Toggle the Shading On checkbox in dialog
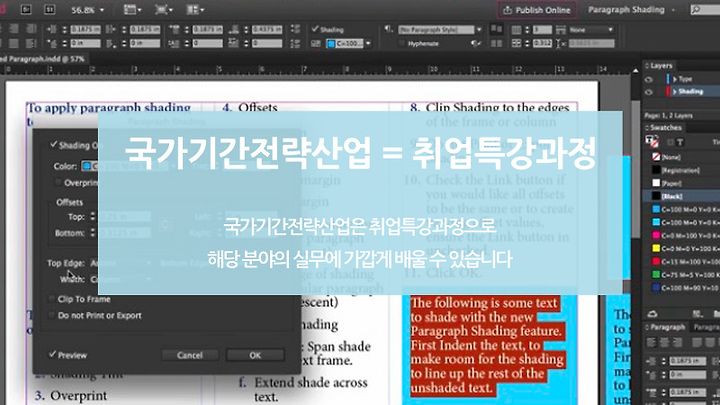Viewport: 720px width, 405px height. [53, 145]
